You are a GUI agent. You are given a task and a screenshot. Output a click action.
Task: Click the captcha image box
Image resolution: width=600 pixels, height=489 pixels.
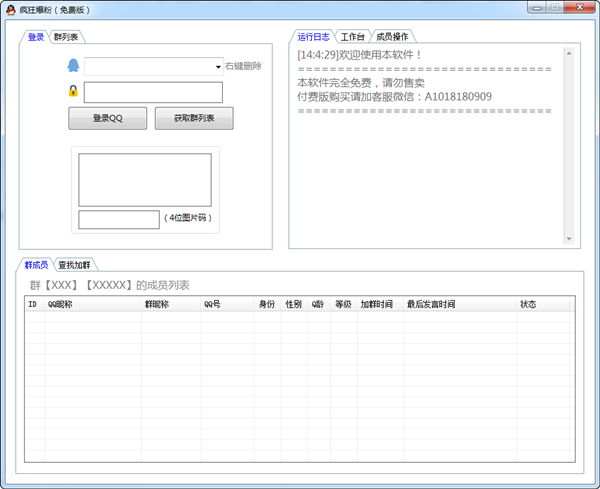(145, 180)
